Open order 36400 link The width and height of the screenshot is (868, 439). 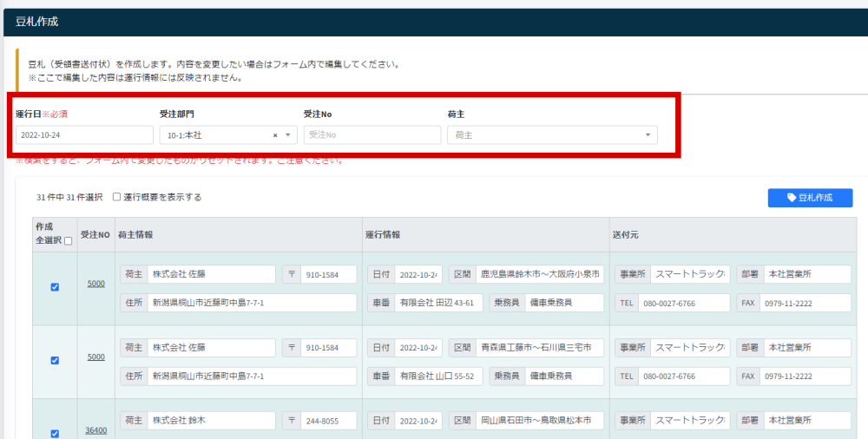(x=95, y=429)
